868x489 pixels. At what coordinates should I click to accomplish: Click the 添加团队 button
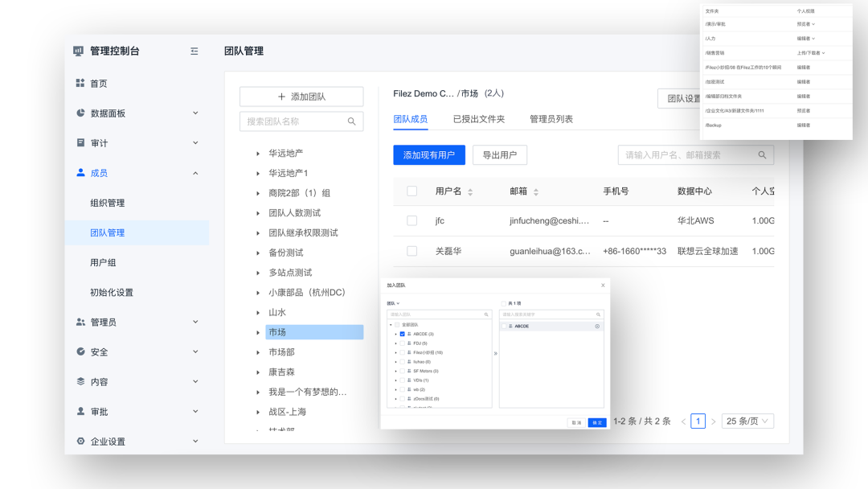pyautogui.click(x=301, y=97)
